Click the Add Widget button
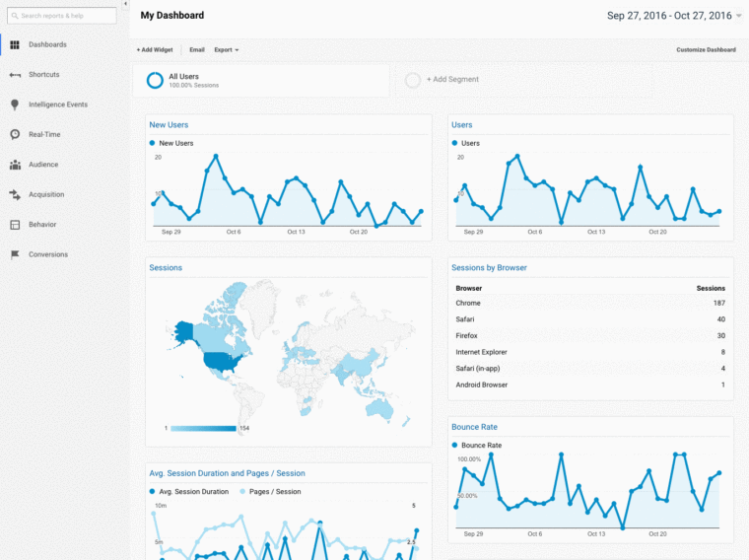 point(155,49)
